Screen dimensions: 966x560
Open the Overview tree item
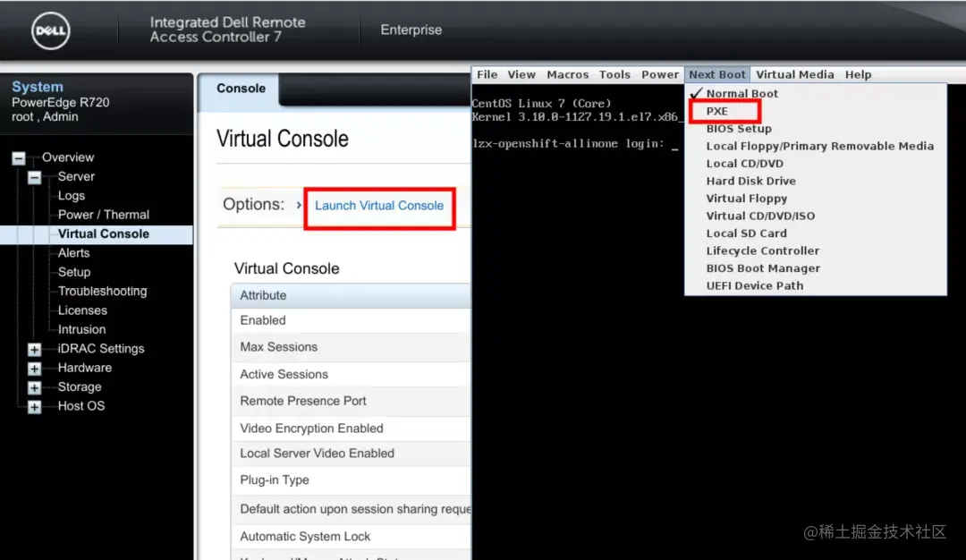pyautogui.click(x=68, y=157)
